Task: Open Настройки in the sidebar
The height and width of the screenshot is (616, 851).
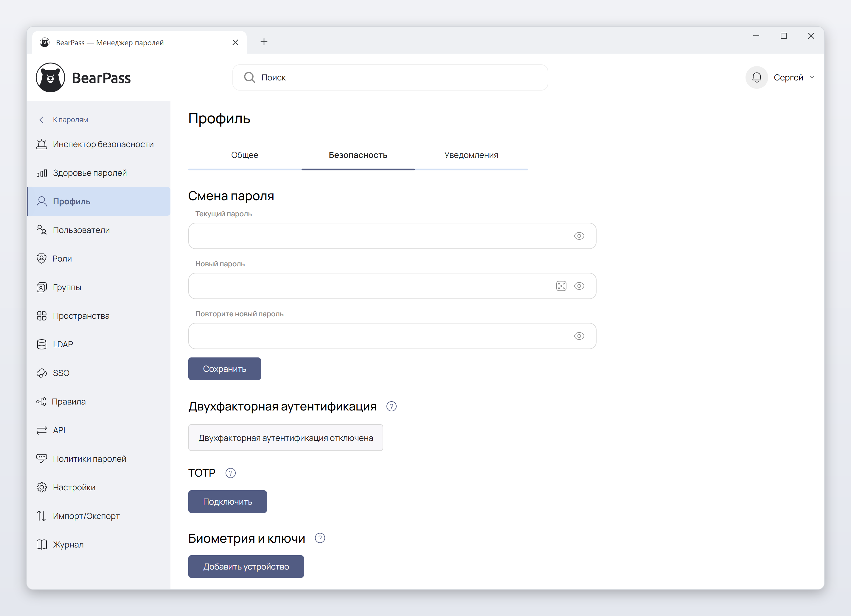Action: click(98, 487)
